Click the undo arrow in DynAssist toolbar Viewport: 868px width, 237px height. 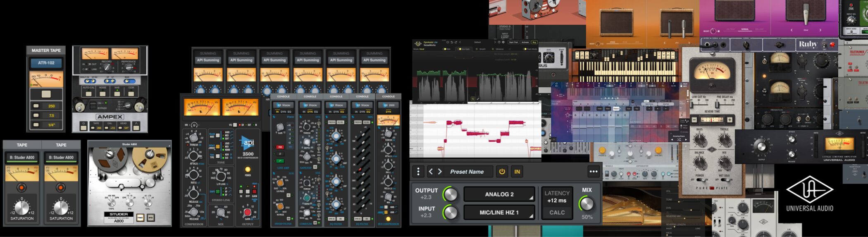point(451,42)
